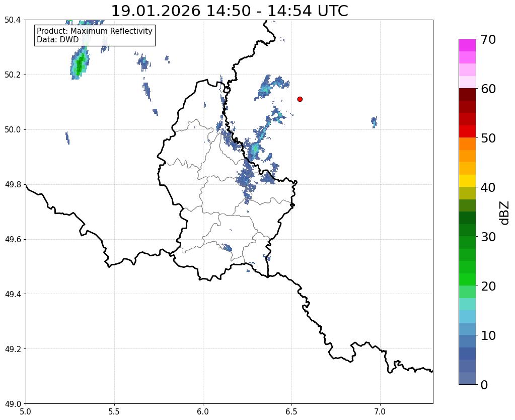Click the 0 tick label on colorbar

[x=484, y=385]
